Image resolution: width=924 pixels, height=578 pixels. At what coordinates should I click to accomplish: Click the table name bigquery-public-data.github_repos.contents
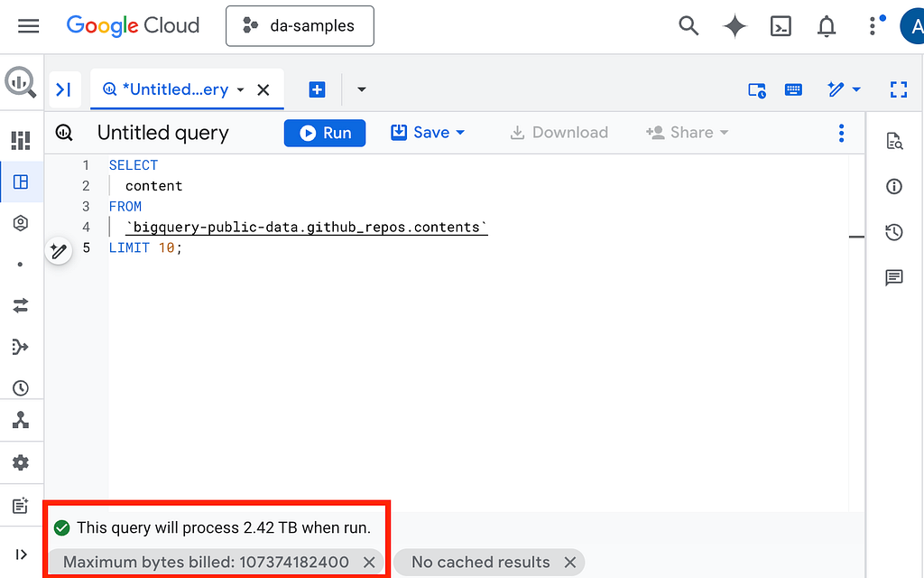[x=307, y=227]
